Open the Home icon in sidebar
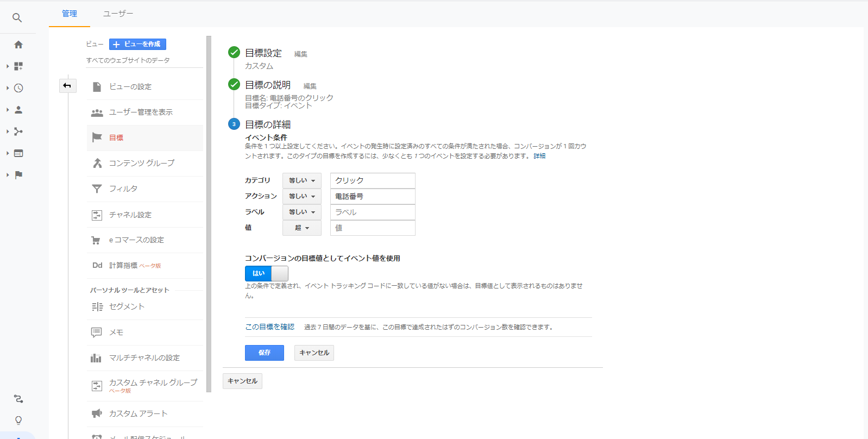The width and height of the screenshot is (868, 439). (x=18, y=45)
